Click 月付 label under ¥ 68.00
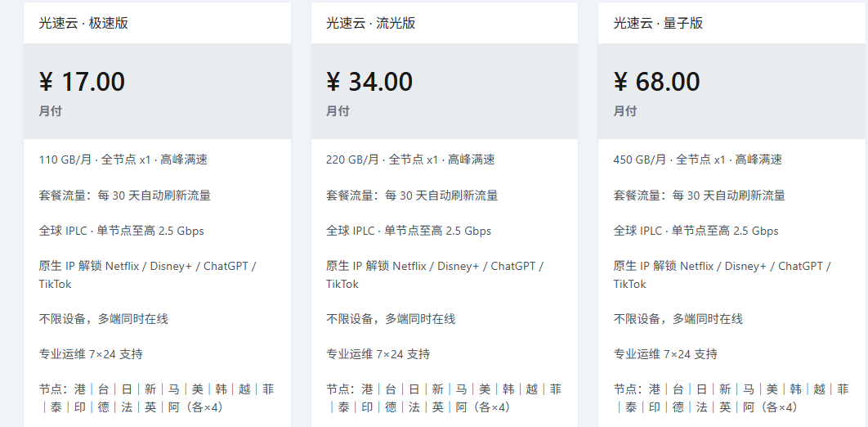This screenshot has width=868, height=427. pos(625,110)
